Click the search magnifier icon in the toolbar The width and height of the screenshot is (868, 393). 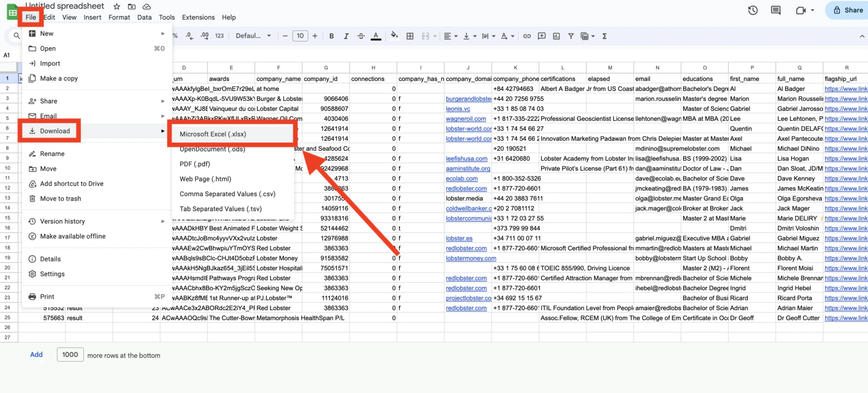pyautogui.click(x=17, y=36)
